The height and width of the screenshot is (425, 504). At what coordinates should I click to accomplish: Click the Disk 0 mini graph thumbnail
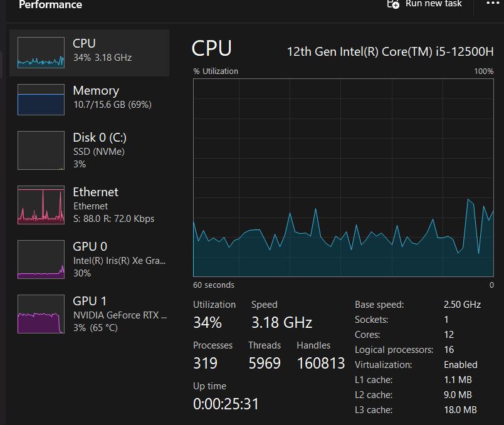pyautogui.click(x=41, y=150)
